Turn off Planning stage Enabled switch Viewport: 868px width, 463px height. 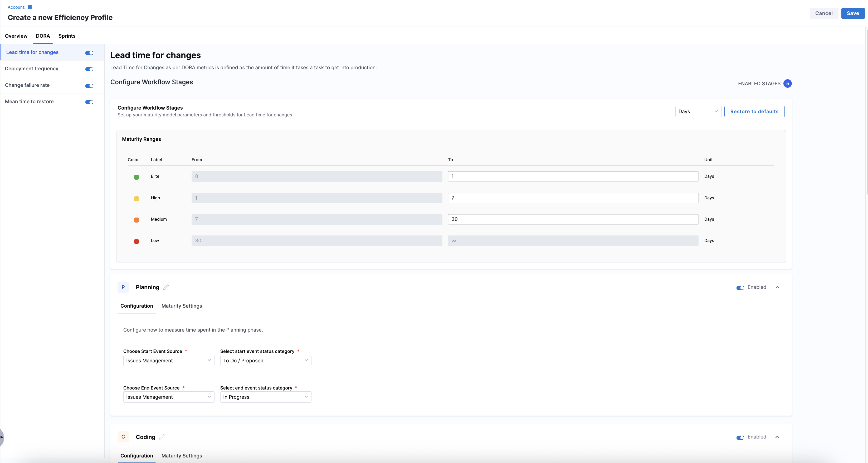click(x=740, y=288)
